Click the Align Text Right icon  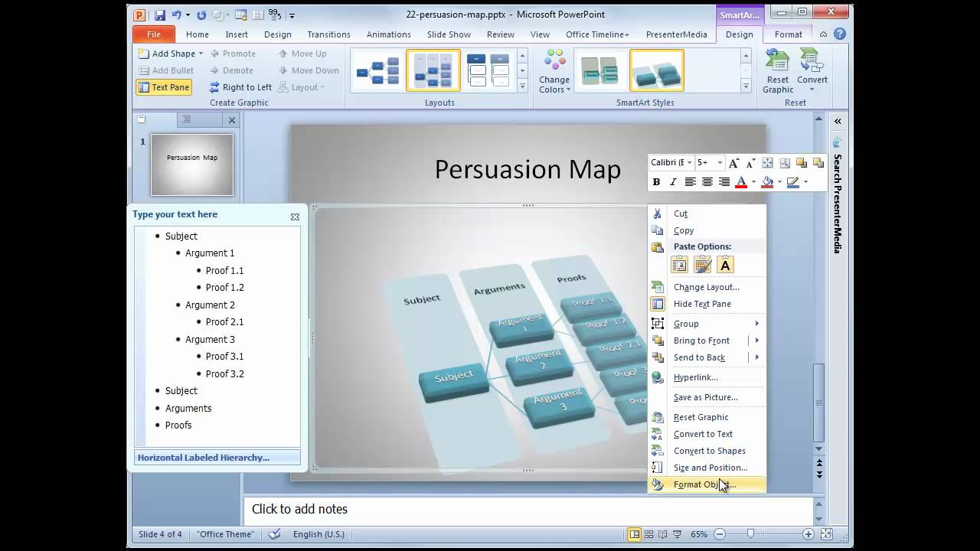724,182
